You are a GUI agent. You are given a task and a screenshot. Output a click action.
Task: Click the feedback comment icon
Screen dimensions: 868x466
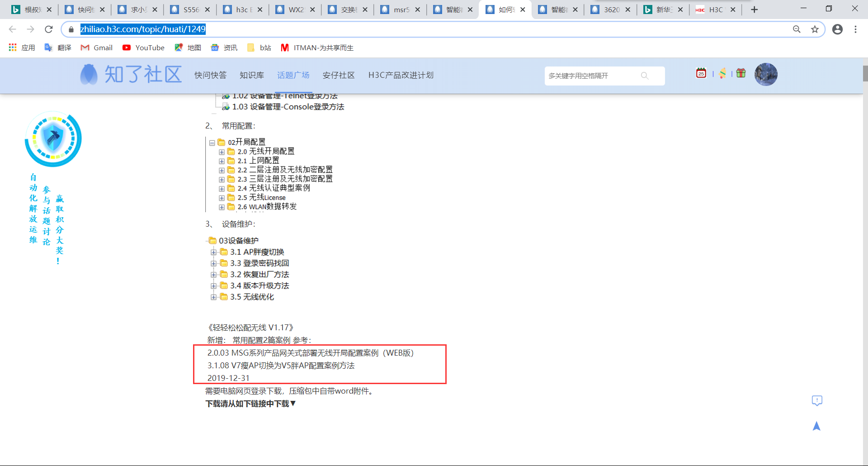click(817, 400)
